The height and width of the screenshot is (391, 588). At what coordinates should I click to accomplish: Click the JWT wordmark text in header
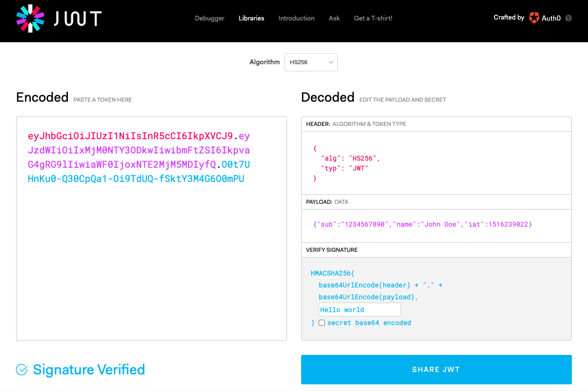click(77, 19)
